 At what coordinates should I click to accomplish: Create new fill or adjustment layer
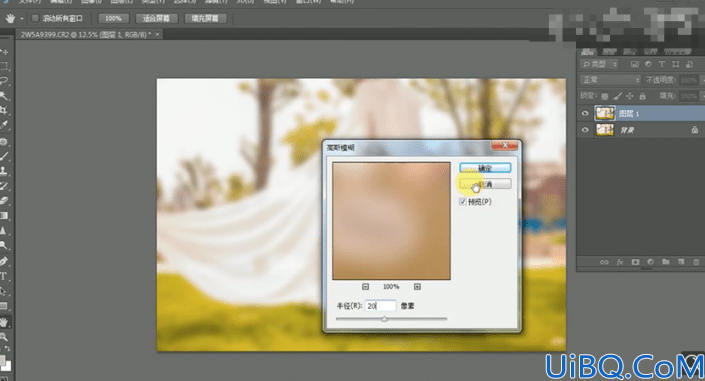[x=651, y=262]
